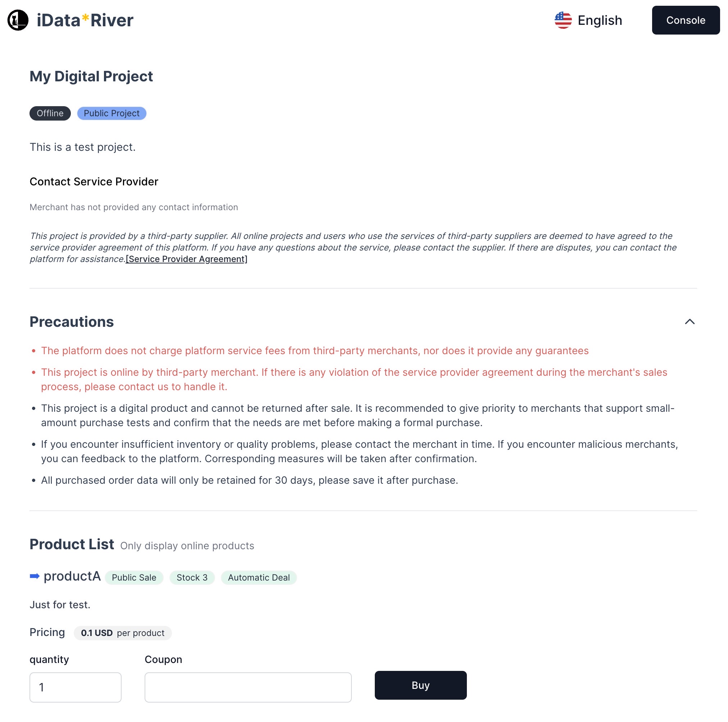Image resolution: width=728 pixels, height=722 pixels.
Task: Click the Stock 3 tag icon
Action: pos(192,577)
